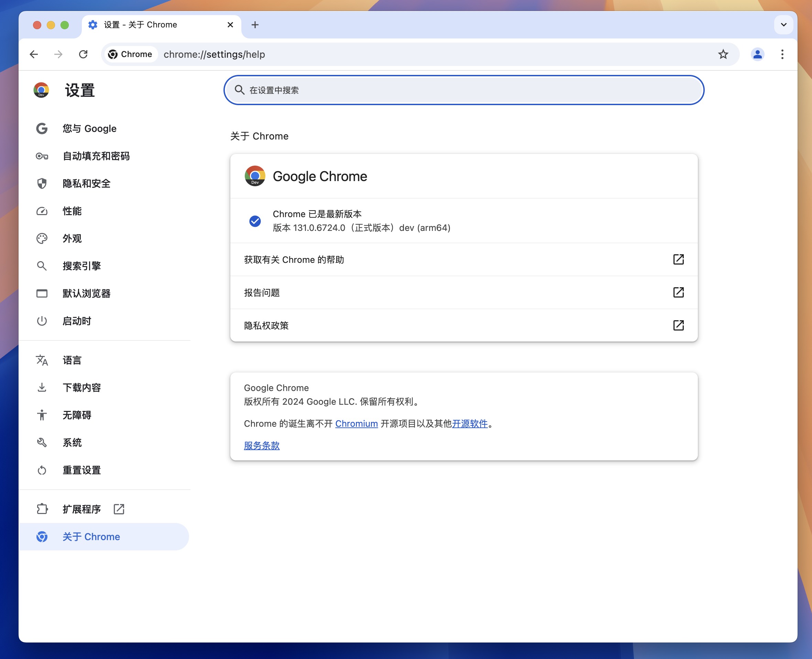The width and height of the screenshot is (812, 659).
Task: Open the 服务条款 link
Action: click(262, 446)
